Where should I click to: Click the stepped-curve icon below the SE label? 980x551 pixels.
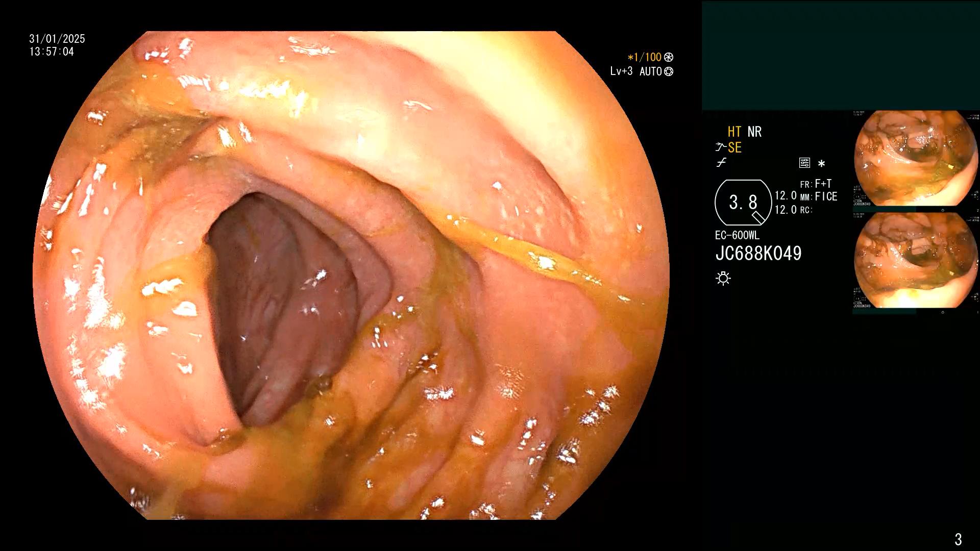721,163
